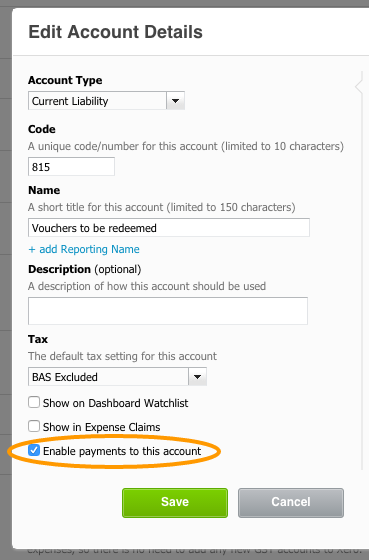Uncheck Enable payments to this account
The width and height of the screenshot is (369, 560).
click(x=34, y=450)
